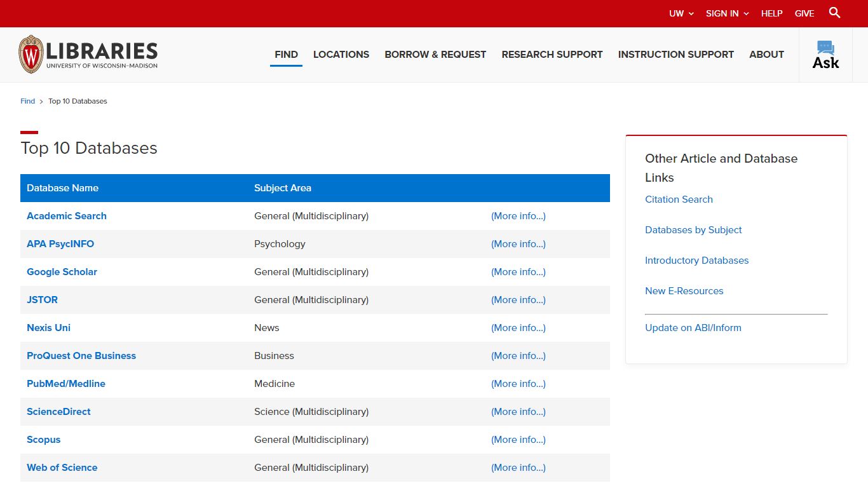
Task: Open the Give link
Action: [804, 13]
